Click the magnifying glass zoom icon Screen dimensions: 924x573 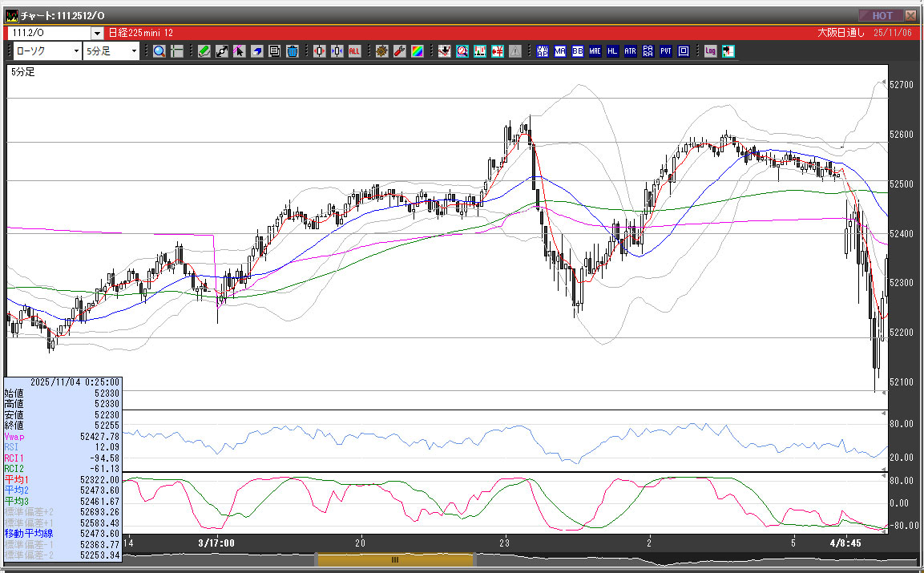(x=159, y=51)
